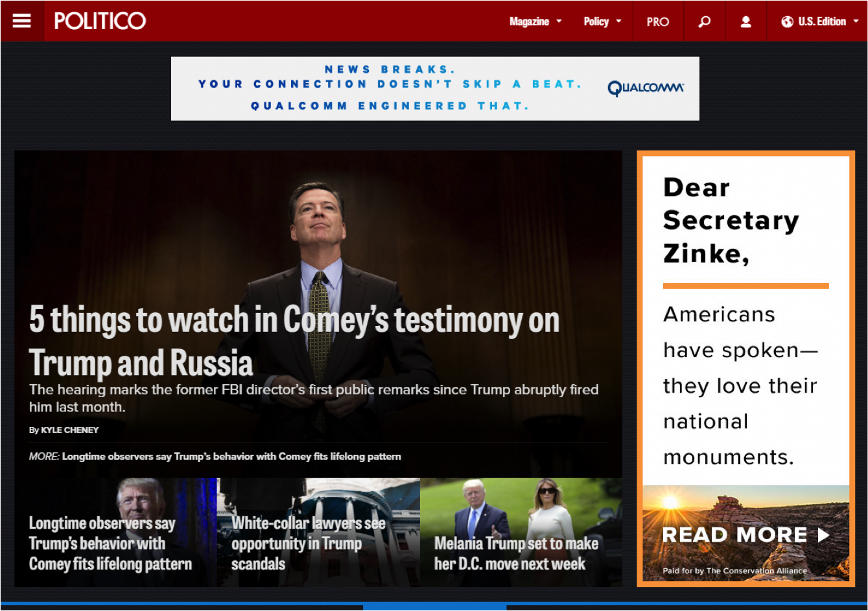The height and width of the screenshot is (611, 868).
Task: Click the READ MORE button in the ad
Action: click(x=745, y=535)
